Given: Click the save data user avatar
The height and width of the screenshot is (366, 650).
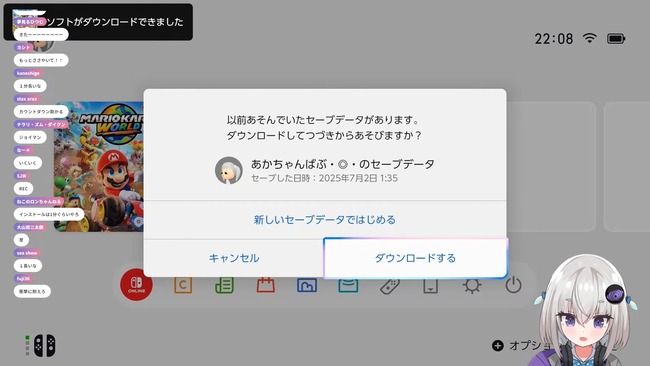Looking at the screenshot, I should coord(229,170).
